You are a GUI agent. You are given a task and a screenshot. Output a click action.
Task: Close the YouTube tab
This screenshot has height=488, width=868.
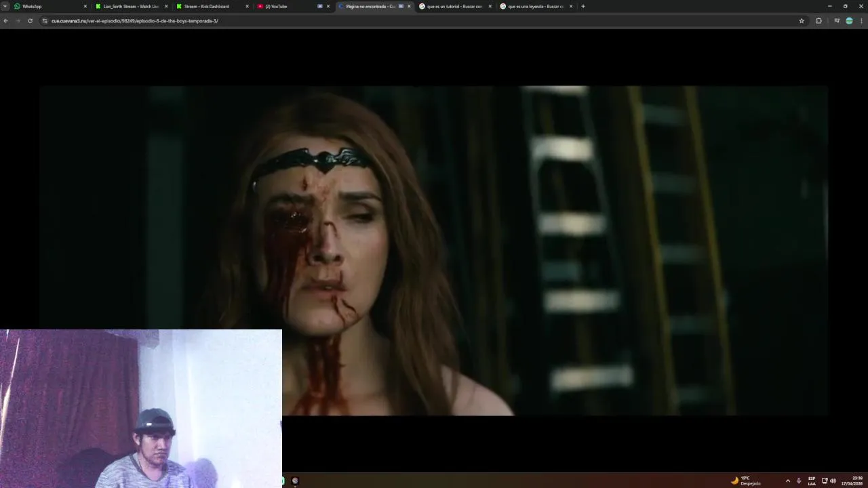click(x=328, y=6)
